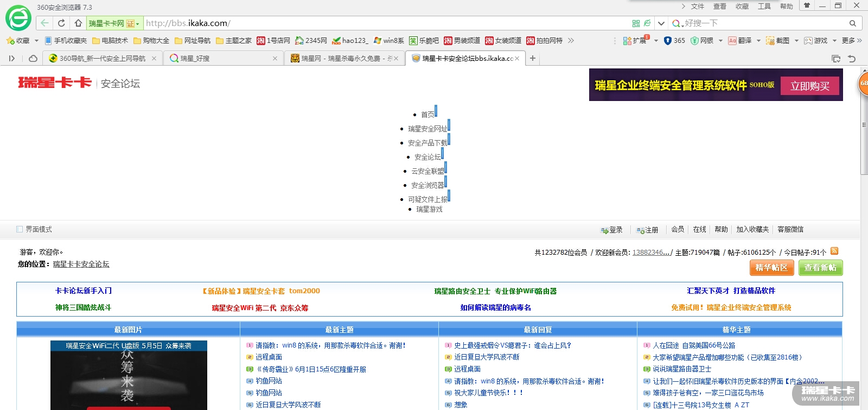Restore closed tab with the undo arrow icon
Image resolution: width=868 pixels, height=410 pixels.
pos(852,59)
